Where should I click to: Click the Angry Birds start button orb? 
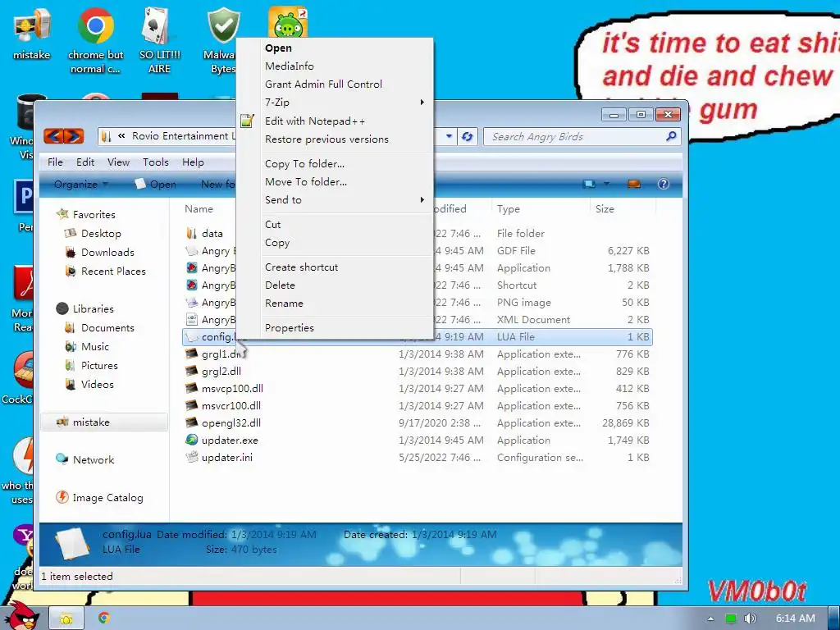pyautogui.click(x=21, y=616)
